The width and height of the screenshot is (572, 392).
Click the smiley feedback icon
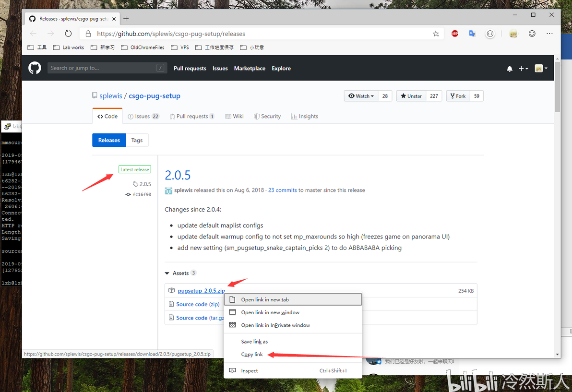[x=532, y=34]
